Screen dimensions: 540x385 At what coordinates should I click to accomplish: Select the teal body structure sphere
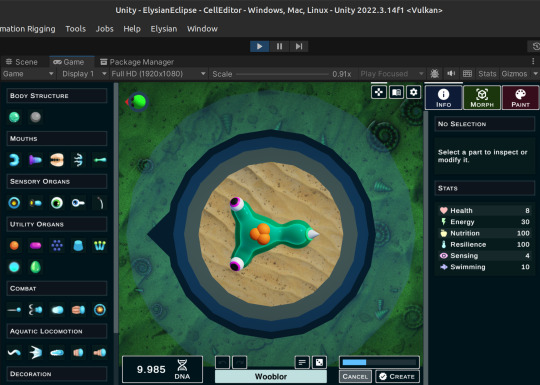coord(14,117)
